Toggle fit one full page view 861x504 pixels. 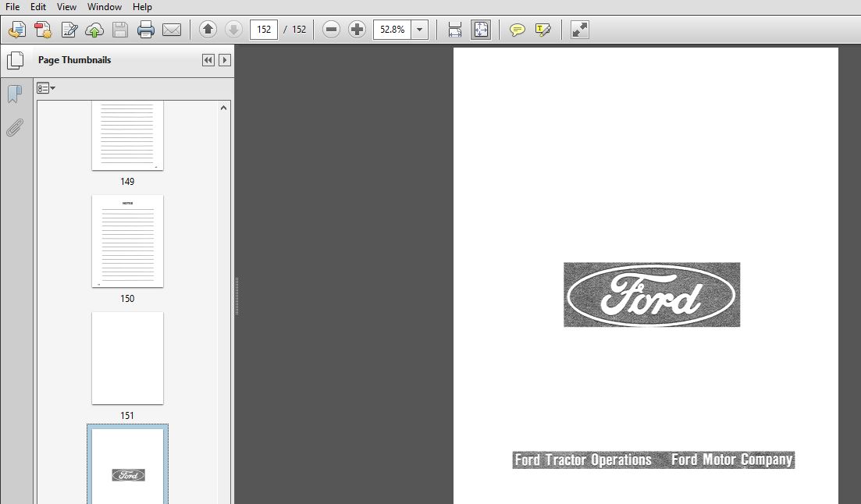coord(481,30)
